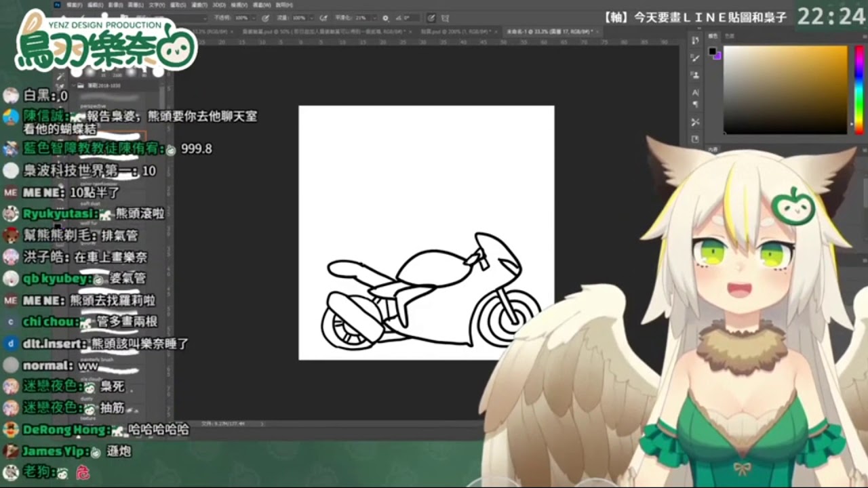Open the symmetry paint butterfly icon
868x488 pixels.
[445, 18]
